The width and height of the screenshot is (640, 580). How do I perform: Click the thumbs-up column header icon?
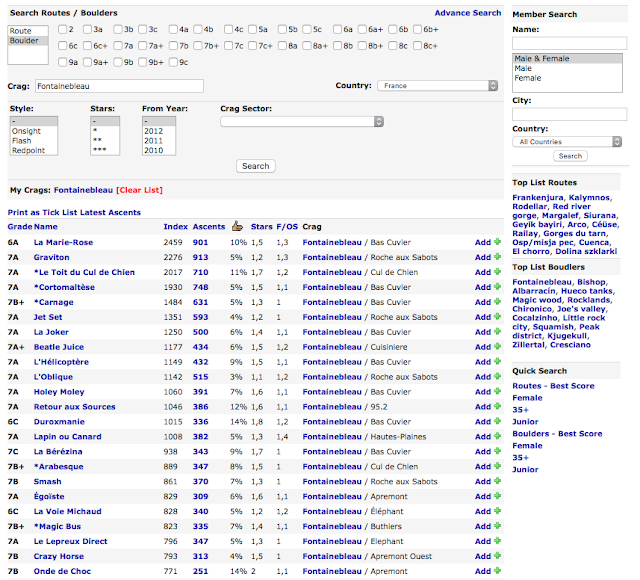point(237,226)
